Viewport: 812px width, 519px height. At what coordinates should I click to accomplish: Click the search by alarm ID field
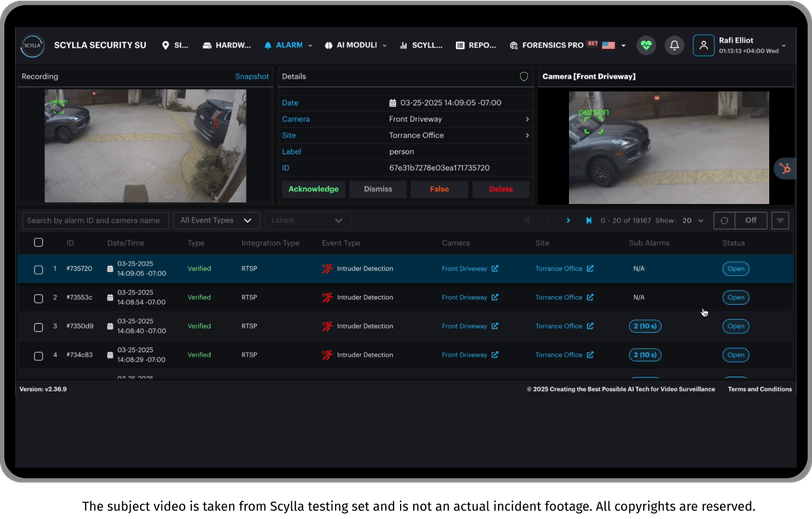click(95, 221)
